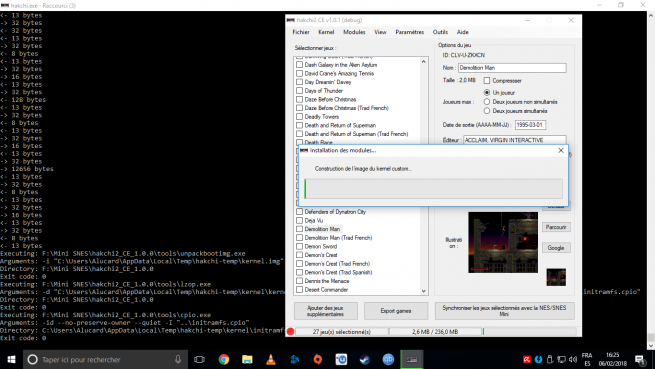Screen dimensions: 655x369
Task: Open the Kernel menu
Action: tap(326, 32)
